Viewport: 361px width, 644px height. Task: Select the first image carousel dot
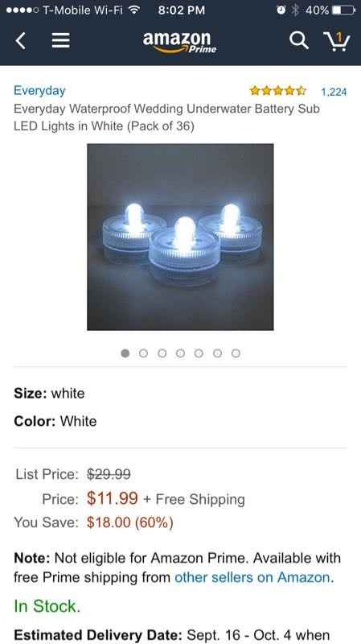(125, 353)
